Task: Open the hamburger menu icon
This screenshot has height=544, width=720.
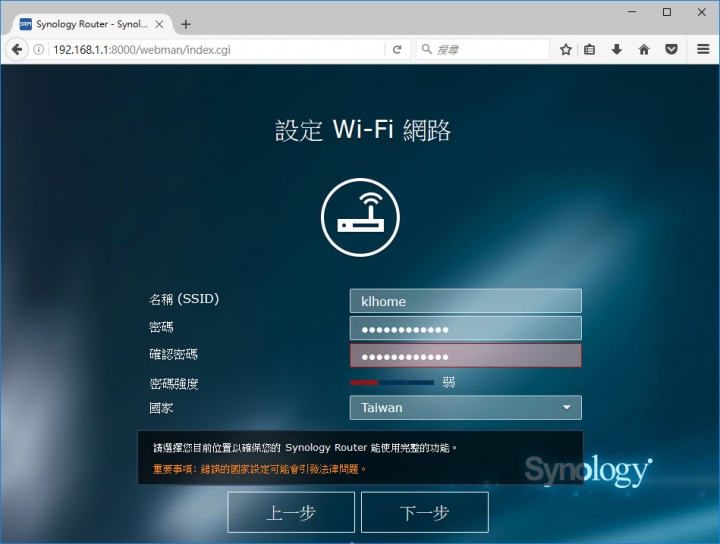Action: 703,49
